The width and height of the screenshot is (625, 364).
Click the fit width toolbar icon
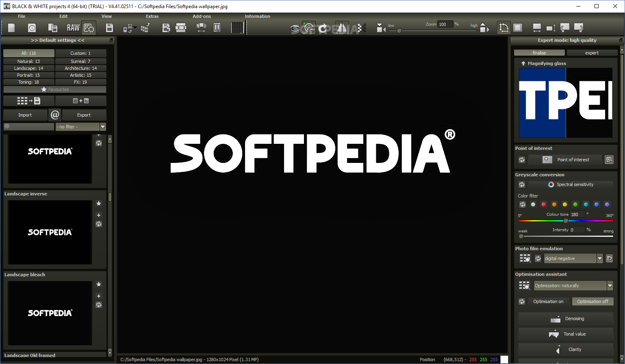pos(537,28)
